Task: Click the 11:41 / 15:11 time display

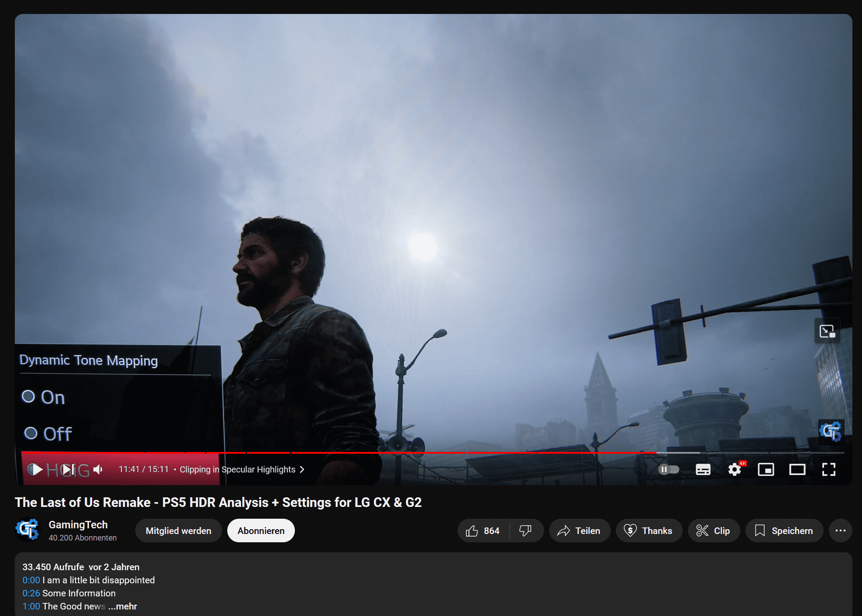Action: coord(144,469)
